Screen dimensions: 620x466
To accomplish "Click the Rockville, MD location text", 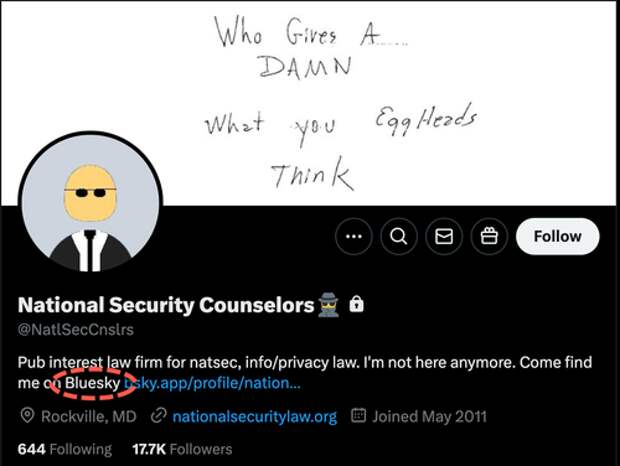I will pos(89,417).
